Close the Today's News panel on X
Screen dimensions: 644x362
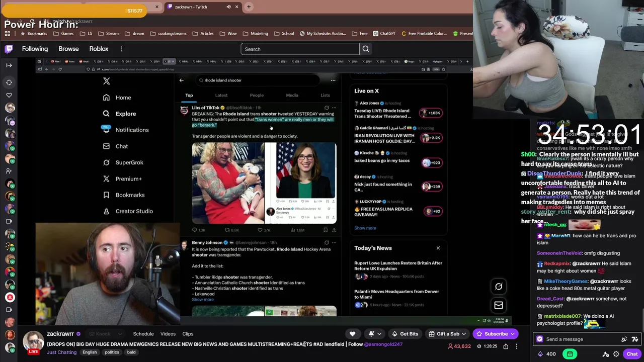[x=438, y=248]
